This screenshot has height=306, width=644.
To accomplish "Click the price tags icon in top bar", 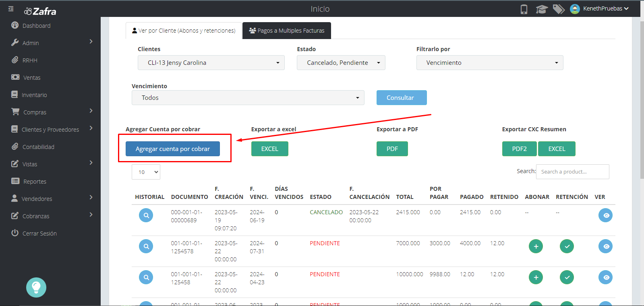I will click(559, 9).
